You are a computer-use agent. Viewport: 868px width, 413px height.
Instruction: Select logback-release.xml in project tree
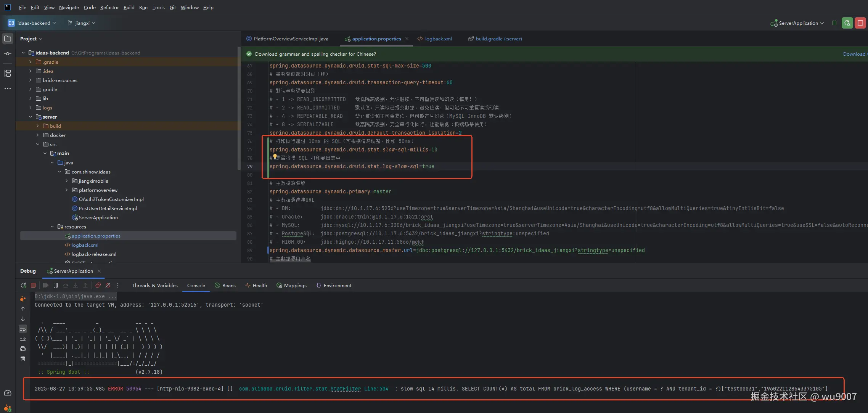[x=94, y=254]
